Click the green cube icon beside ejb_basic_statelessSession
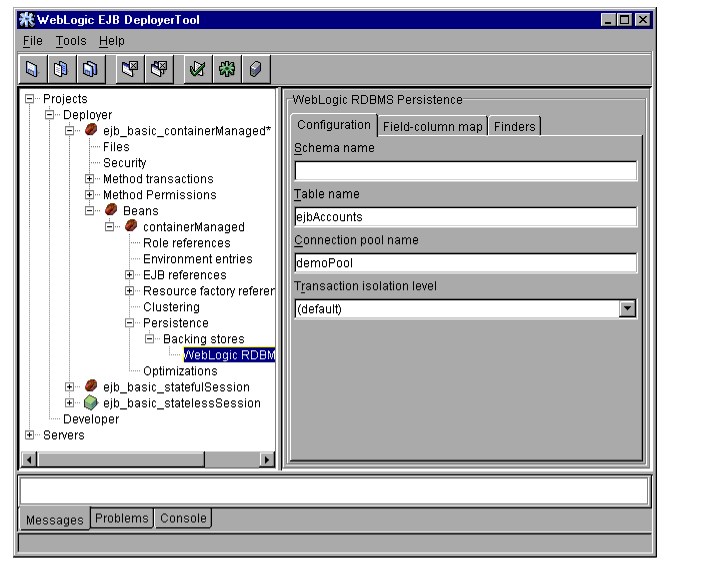The width and height of the screenshot is (713, 573). pos(91,402)
